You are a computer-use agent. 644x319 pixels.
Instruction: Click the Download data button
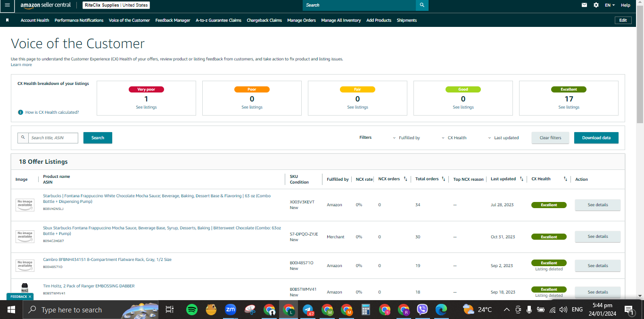click(596, 138)
